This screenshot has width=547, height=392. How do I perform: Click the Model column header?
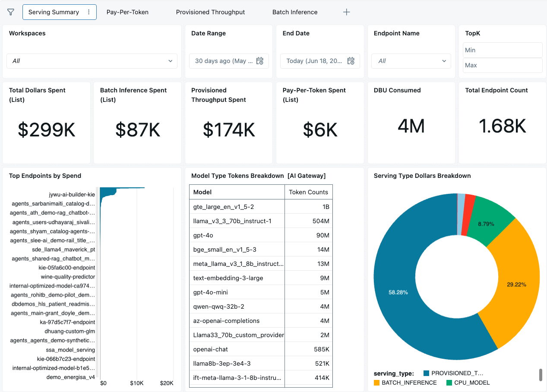(x=237, y=192)
